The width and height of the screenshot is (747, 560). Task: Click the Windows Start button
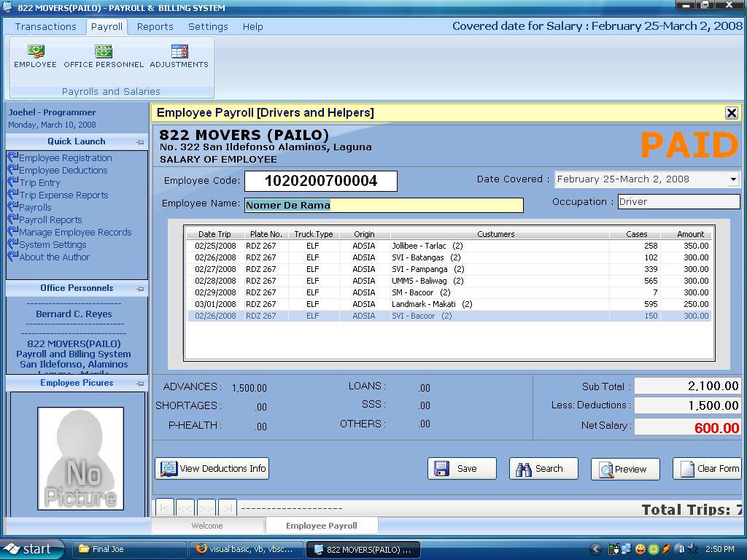pyautogui.click(x=28, y=549)
